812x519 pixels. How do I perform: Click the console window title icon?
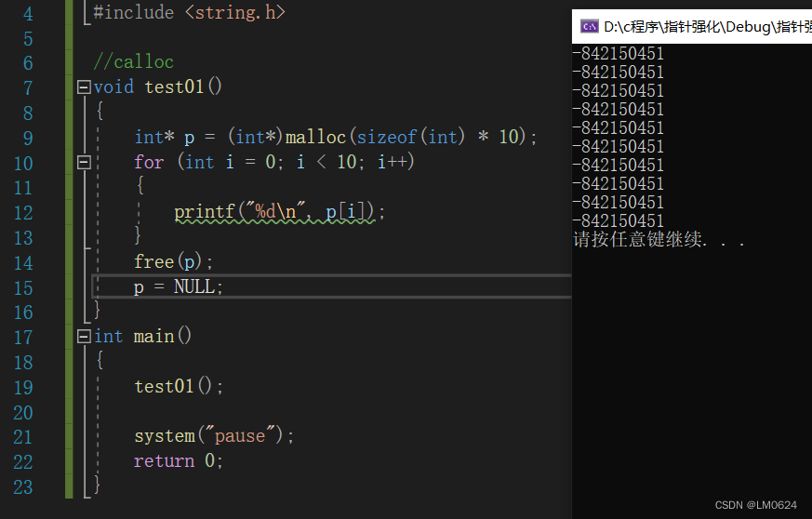point(590,26)
